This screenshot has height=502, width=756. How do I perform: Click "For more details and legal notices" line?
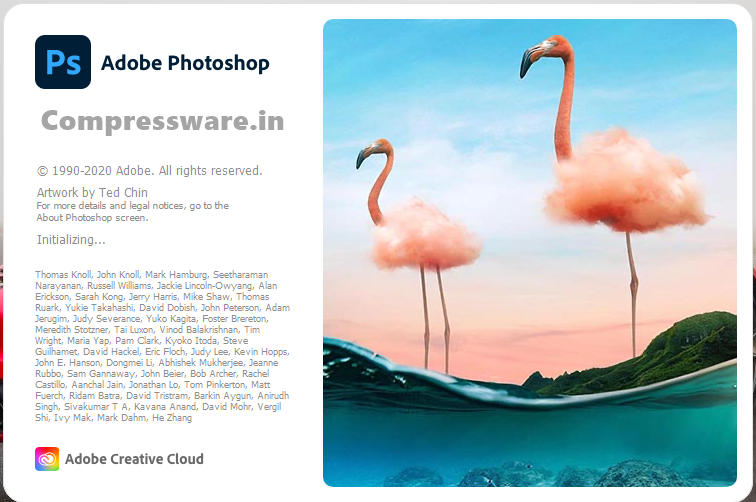tap(133, 206)
